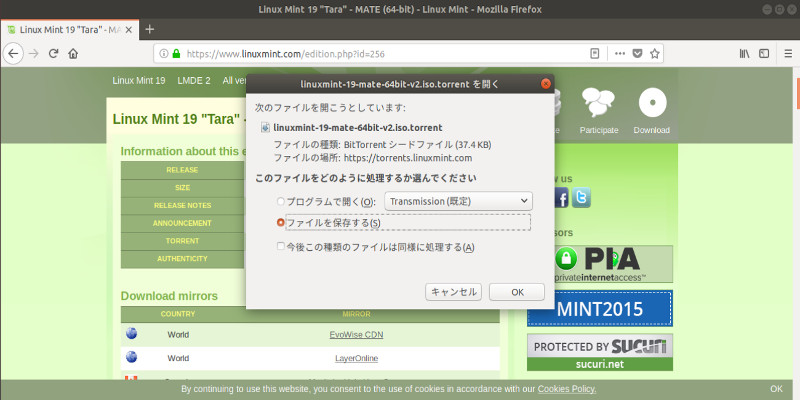Open a new tab with plus button
Viewport: 800px width, 400px height.
click(149, 30)
